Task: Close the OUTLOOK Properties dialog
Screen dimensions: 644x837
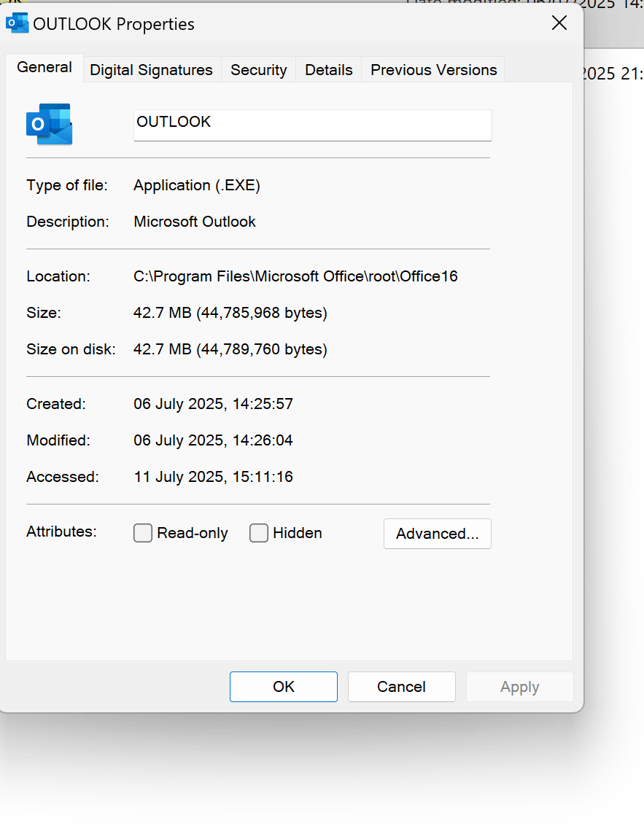Action: point(559,23)
